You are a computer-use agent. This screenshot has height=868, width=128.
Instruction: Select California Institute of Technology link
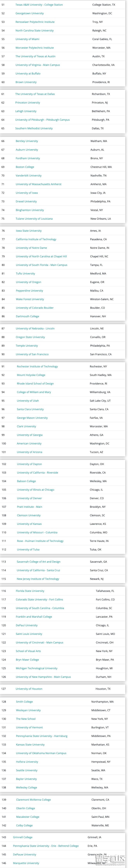pyautogui.click(x=36, y=239)
